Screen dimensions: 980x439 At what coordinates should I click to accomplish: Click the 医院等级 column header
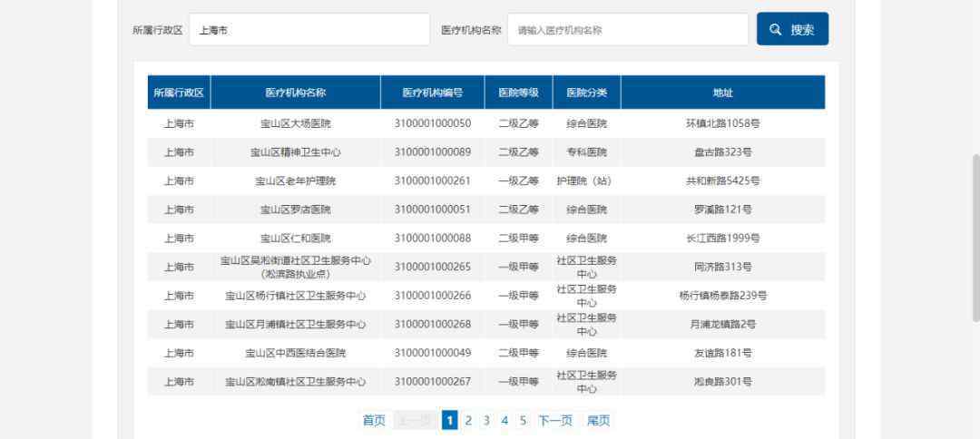[518, 93]
